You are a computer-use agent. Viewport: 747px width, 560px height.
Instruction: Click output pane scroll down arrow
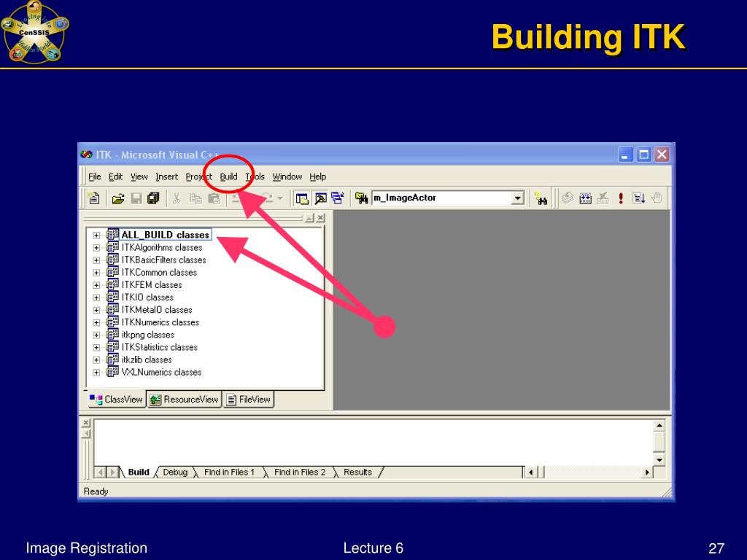tap(659, 460)
